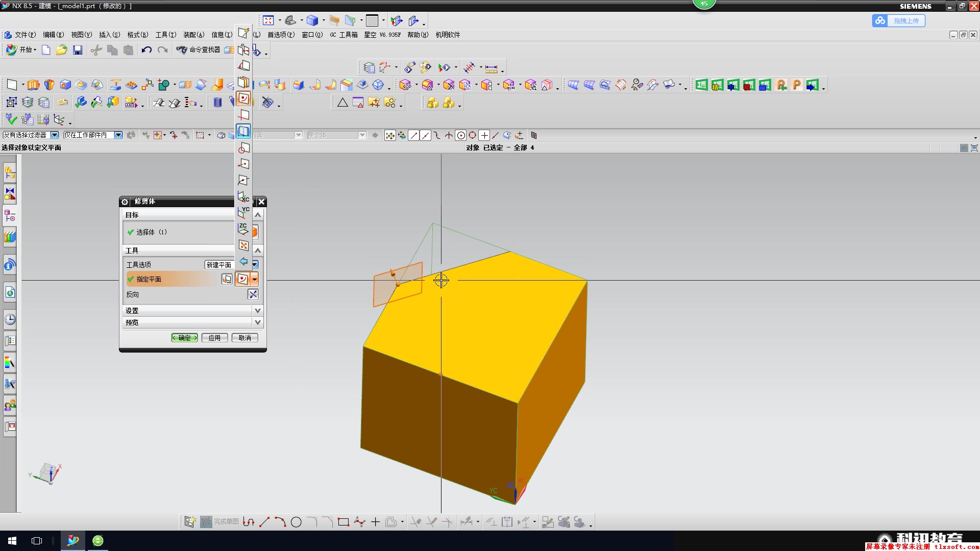This screenshot has height=551, width=980.
Task: Open the 首选项(P) menu
Action: (281, 35)
